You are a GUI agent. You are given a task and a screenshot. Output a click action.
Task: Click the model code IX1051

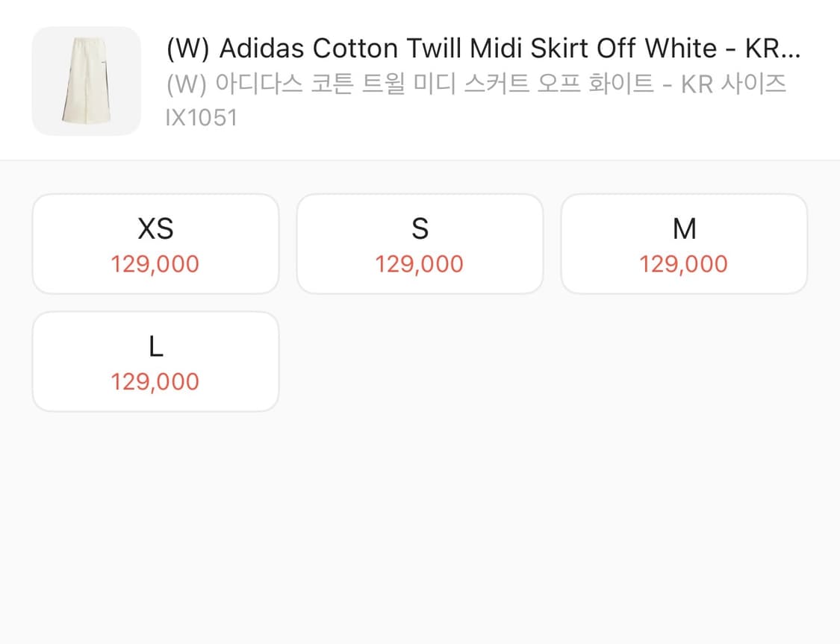pyautogui.click(x=202, y=118)
